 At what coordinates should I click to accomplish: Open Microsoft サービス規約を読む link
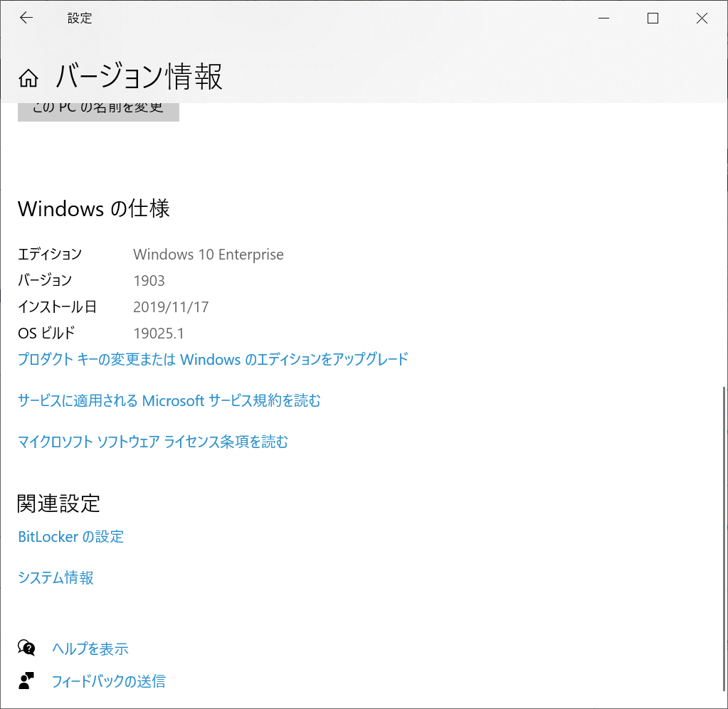[169, 400]
